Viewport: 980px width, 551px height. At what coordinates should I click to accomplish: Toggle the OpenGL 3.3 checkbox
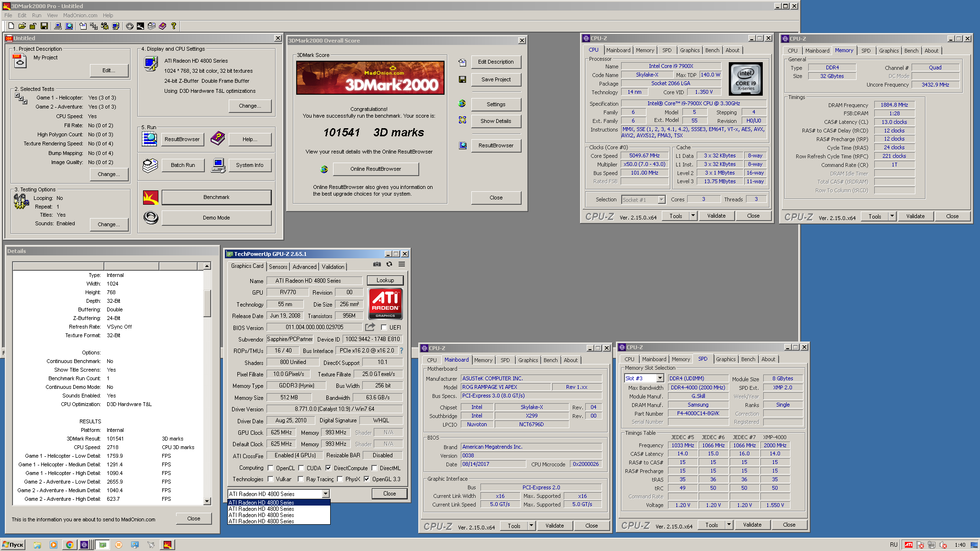[x=367, y=479]
